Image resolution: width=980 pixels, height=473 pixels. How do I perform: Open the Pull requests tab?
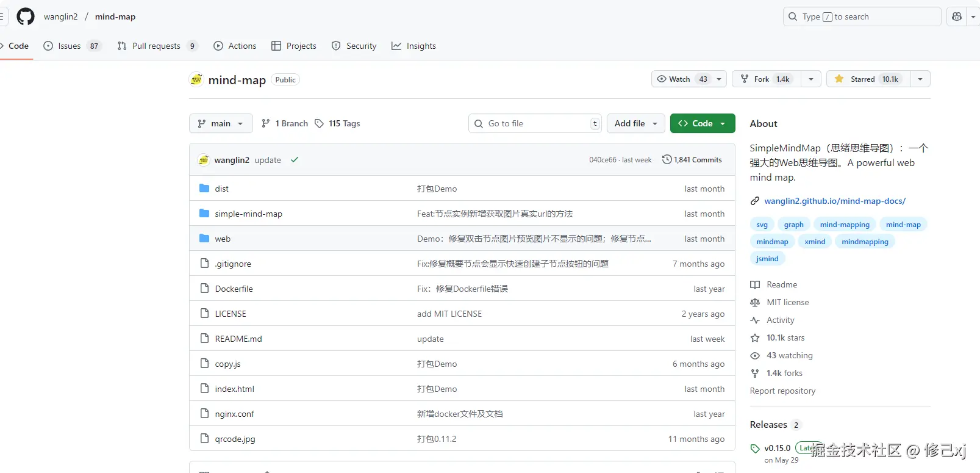coord(157,46)
